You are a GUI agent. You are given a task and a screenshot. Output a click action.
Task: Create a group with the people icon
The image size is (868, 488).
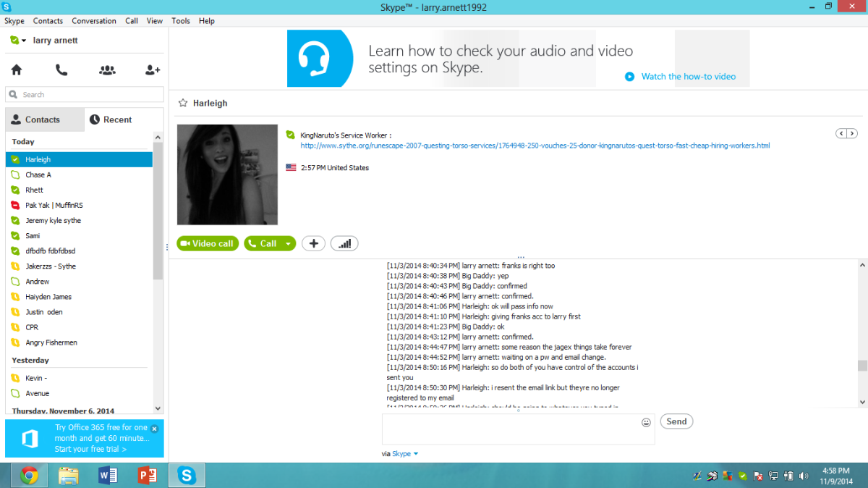tap(107, 70)
